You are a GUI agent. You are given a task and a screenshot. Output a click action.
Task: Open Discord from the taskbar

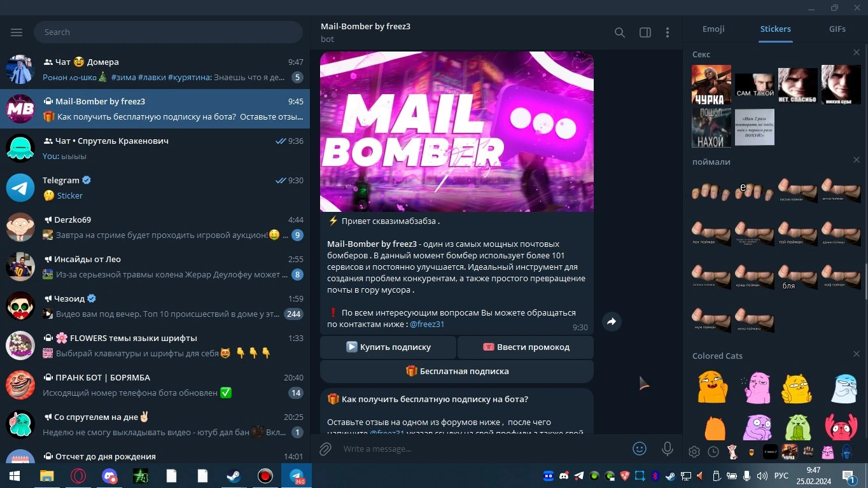click(x=109, y=476)
